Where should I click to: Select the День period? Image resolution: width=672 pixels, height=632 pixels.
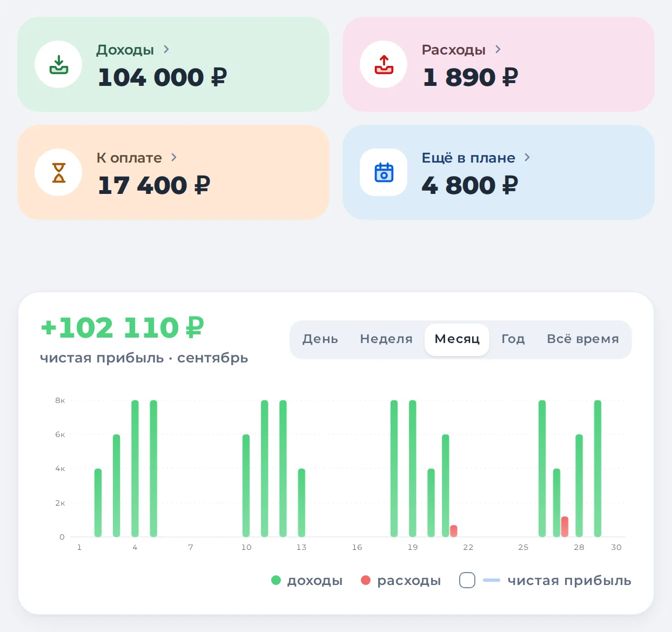pyautogui.click(x=320, y=339)
